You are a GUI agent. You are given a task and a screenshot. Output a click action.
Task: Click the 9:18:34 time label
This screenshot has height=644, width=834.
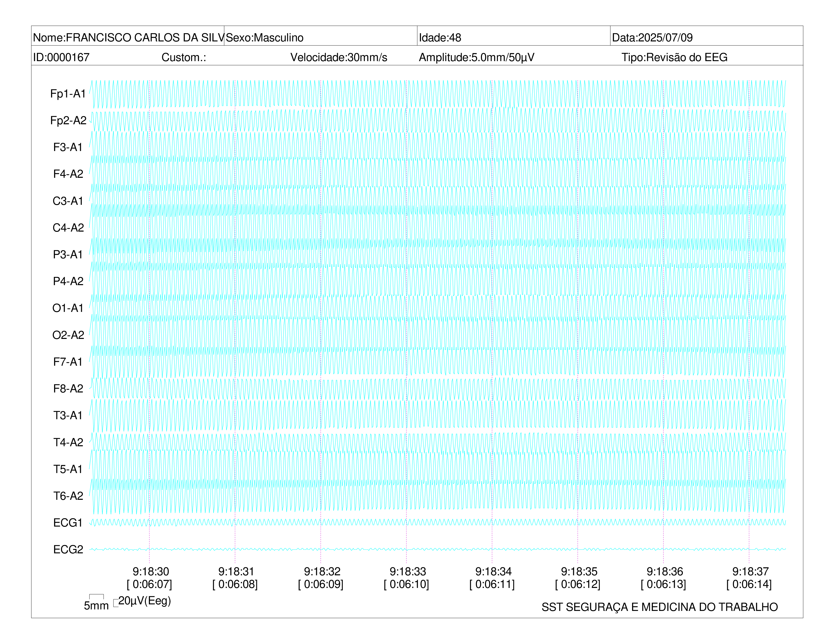coord(493,572)
